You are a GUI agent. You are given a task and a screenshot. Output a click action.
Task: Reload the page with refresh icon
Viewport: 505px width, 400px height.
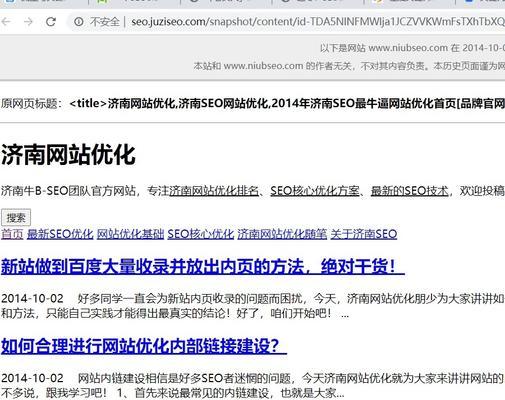tap(51, 22)
